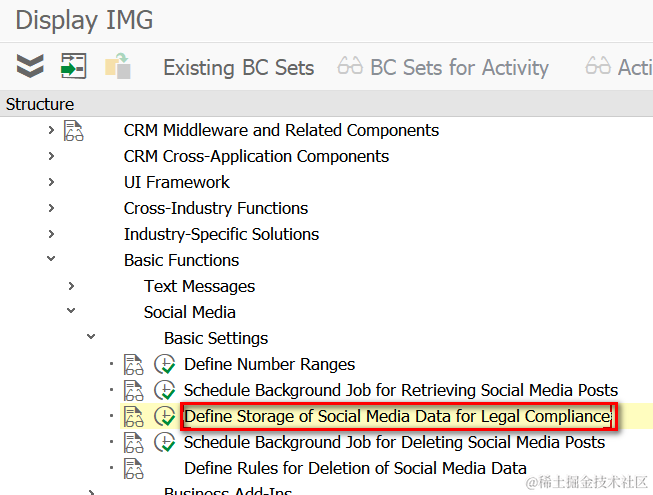The height and width of the screenshot is (495, 653).
Task: Execute the Define Number Ranges activity icon
Action: [164, 364]
